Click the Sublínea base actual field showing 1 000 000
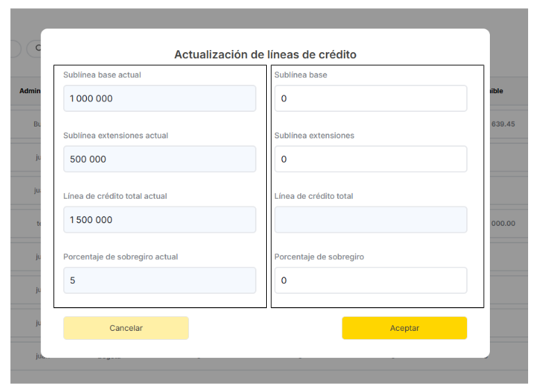The height and width of the screenshot is (392, 542). click(159, 99)
